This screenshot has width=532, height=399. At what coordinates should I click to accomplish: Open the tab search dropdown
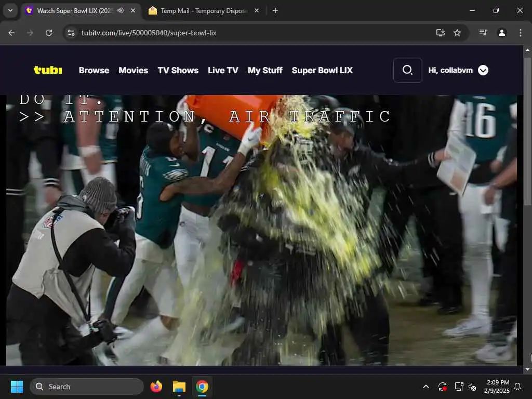pyautogui.click(x=10, y=10)
